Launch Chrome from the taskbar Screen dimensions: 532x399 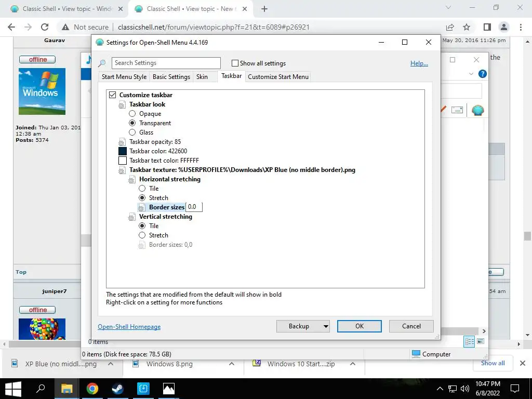pyautogui.click(x=92, y=389)
